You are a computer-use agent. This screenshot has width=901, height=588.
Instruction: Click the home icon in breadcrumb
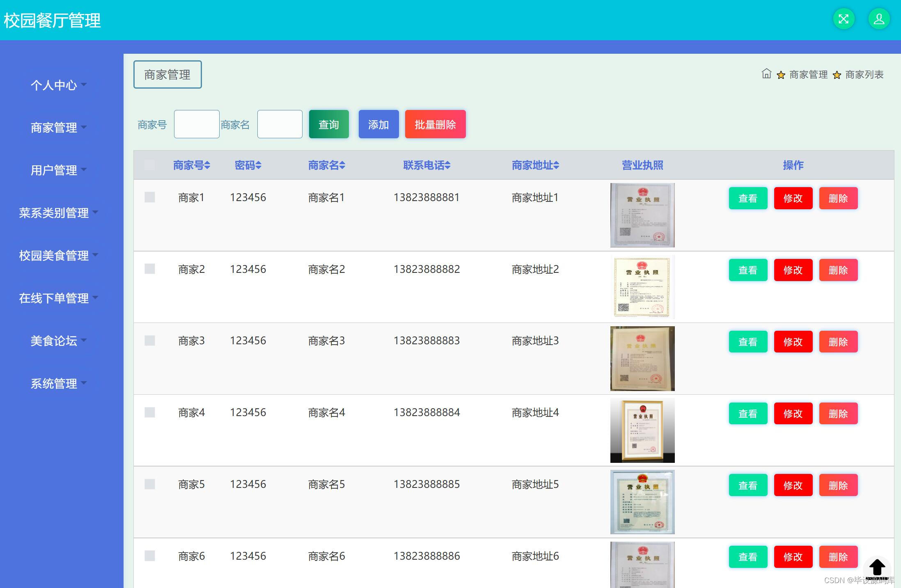point(766,74)
